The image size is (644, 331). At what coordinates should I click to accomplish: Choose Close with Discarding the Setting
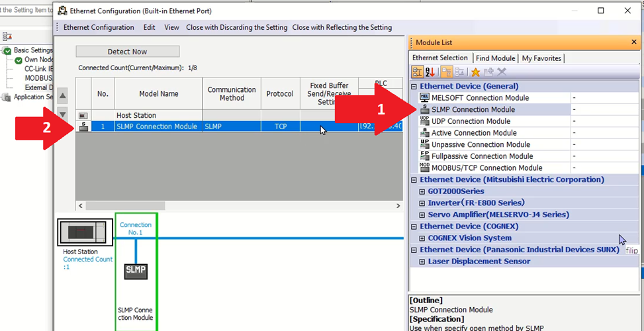[236, 28]
